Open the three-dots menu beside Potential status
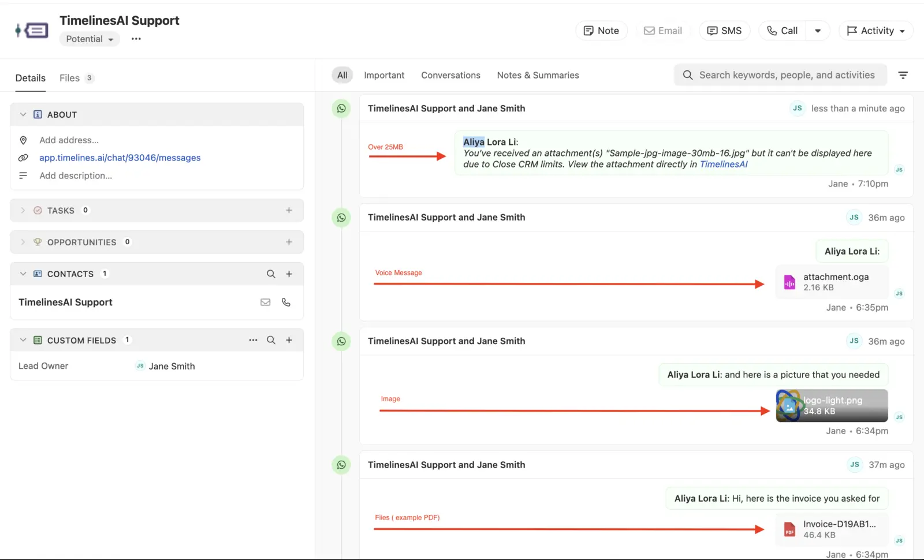924x560 pixels. [x=136, y=39]
